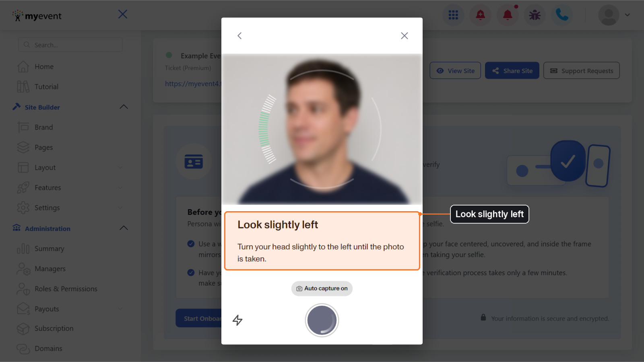Click the Site Builder hammer icon
Viewport: 644px width, 362px height.
17,107
